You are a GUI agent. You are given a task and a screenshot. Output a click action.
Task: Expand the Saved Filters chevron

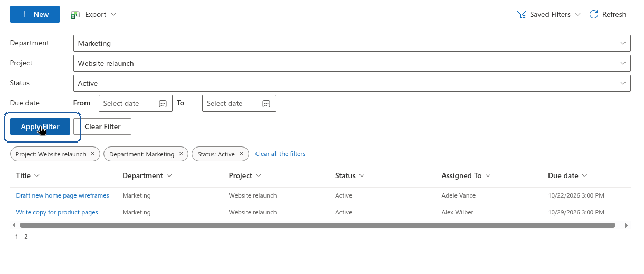(577, 15)
